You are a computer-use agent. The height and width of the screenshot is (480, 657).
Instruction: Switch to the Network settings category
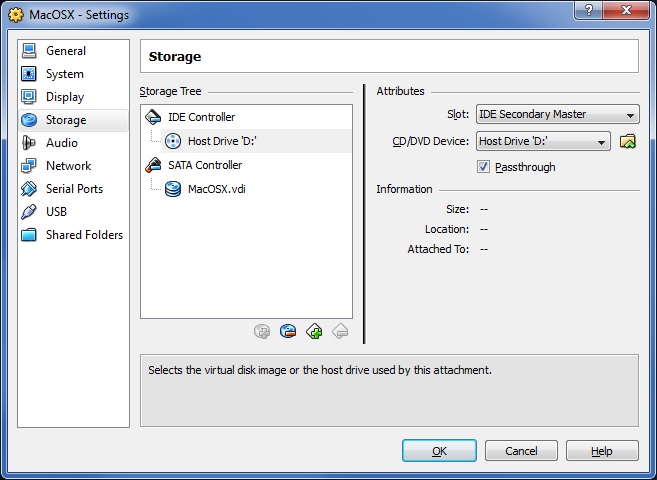[68, 166]
